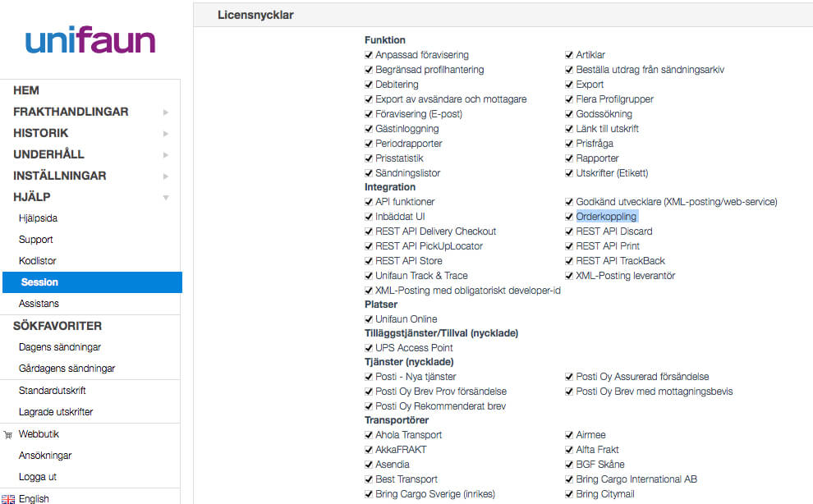Open the HJÄLP menu
The height and width of the screenshot is (504, 813).
tap(32, 196)
